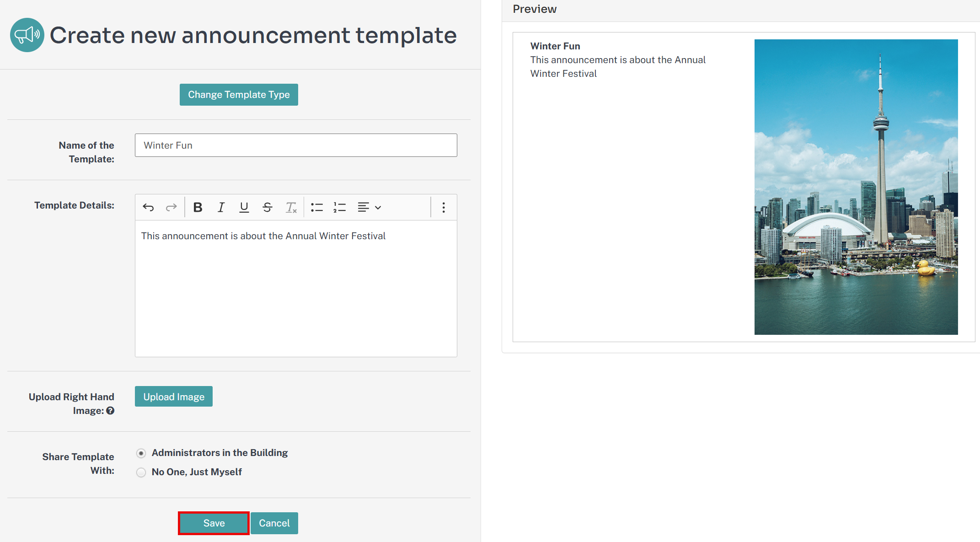Toggle bold formatting

(198, 208)
